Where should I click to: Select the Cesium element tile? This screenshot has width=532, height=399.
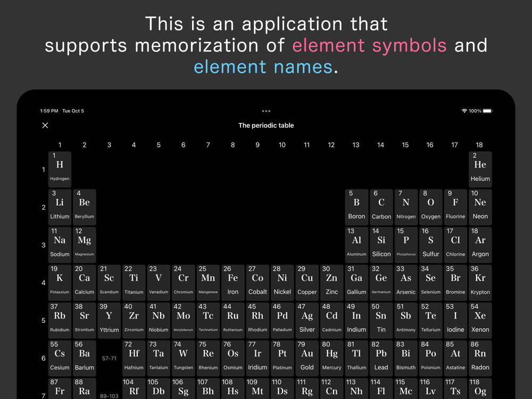click(60, 358)
